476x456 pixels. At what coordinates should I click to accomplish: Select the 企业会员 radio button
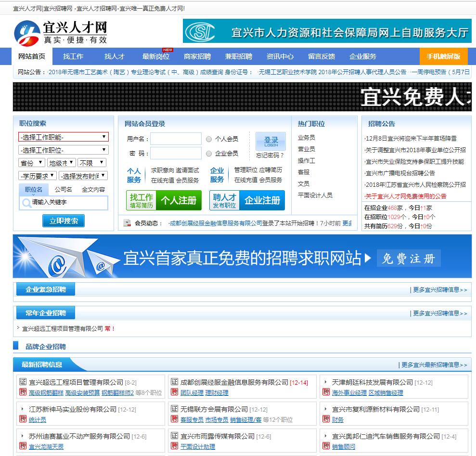click(209, 154)
